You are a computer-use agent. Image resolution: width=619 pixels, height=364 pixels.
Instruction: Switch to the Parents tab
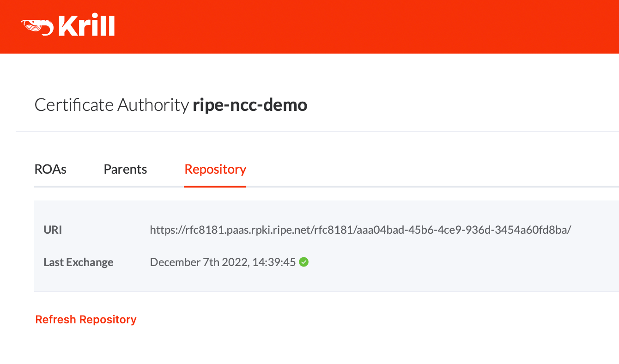pyautogui.click(x=125, y=169)
